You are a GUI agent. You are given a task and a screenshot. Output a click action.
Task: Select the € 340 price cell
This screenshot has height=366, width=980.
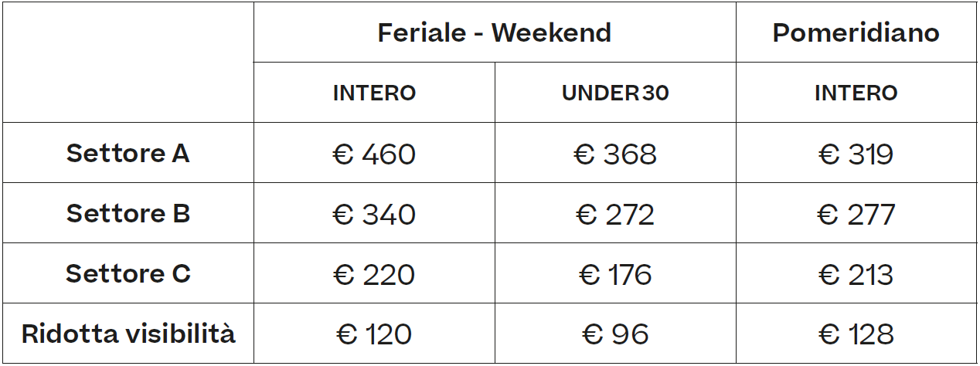(374, 214)
